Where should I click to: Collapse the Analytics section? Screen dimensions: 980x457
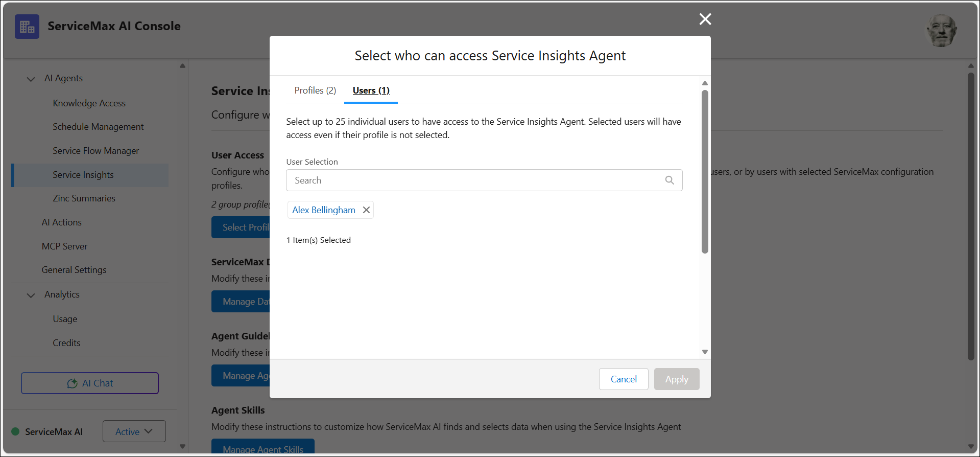click(31, 295)
